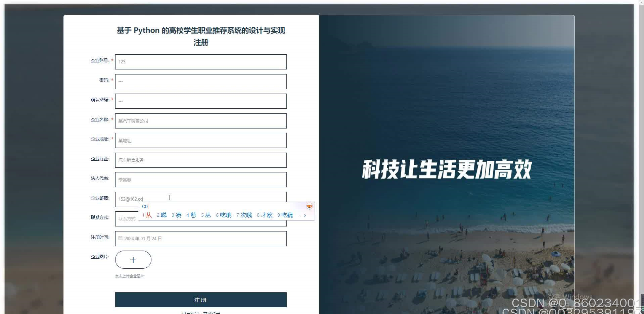This screenshot has width=644, height=314.
Task: Click the emoji icon on the IME candidate bar
Action: [x=309, y=206]
